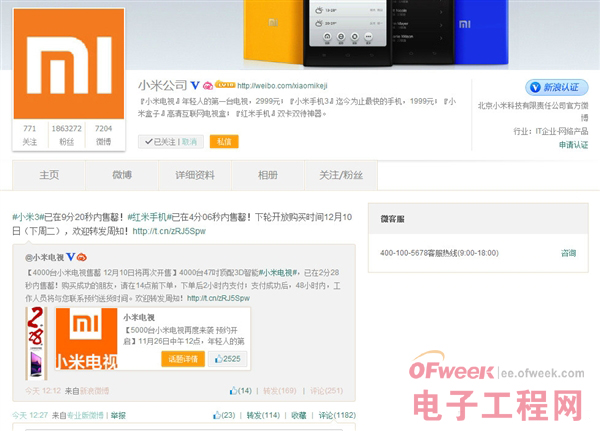Click the 今天 12:12 timestamp in the repost

(x=43, y=391)
